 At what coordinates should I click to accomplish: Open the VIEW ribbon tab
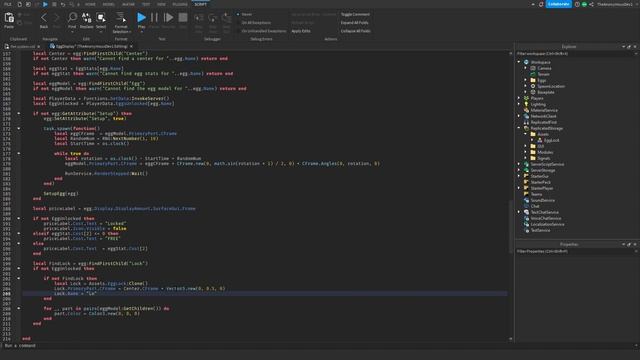162,4
